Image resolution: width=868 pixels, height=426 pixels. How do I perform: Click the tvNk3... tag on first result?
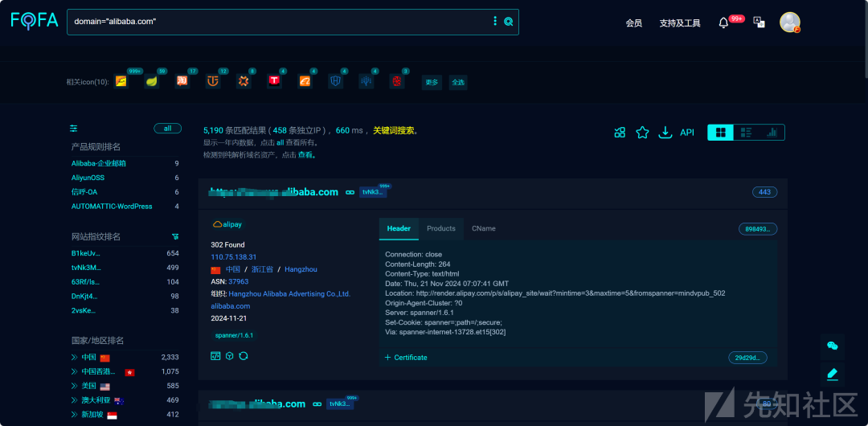tap(373, 192)
